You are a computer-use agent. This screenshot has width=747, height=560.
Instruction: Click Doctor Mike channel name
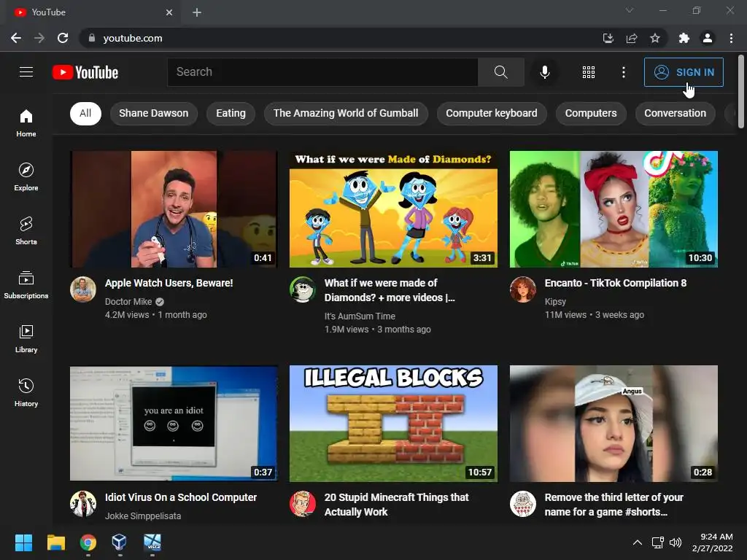128,301
